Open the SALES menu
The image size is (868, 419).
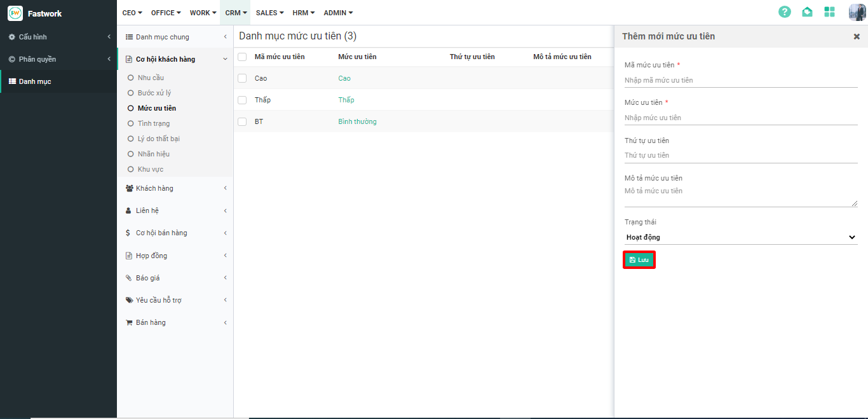[x=269, y=13]
